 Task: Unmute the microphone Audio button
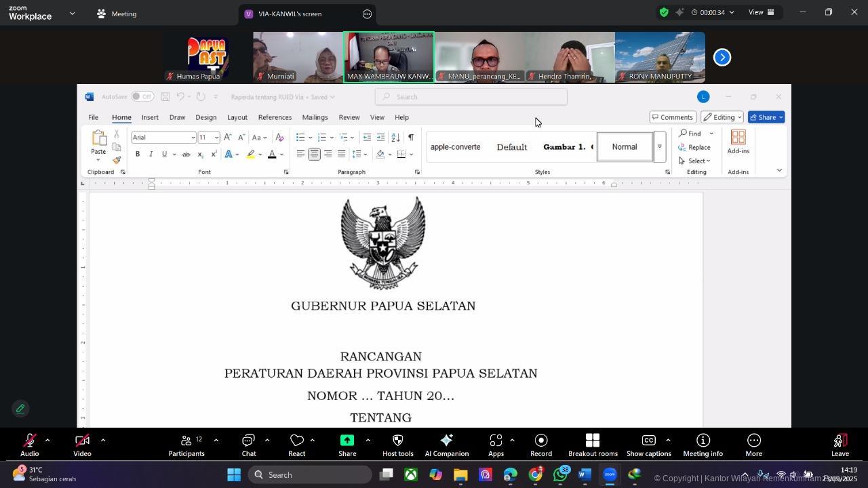tap(29, 445)
